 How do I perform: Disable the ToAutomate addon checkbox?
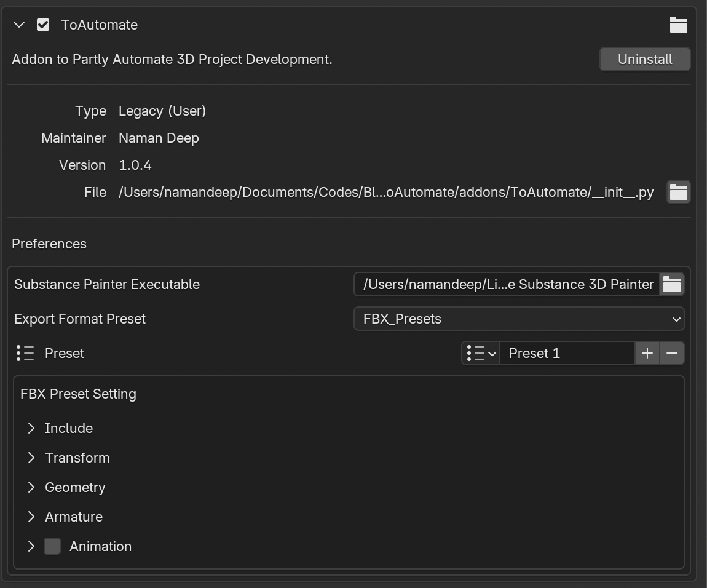(43, 25)
